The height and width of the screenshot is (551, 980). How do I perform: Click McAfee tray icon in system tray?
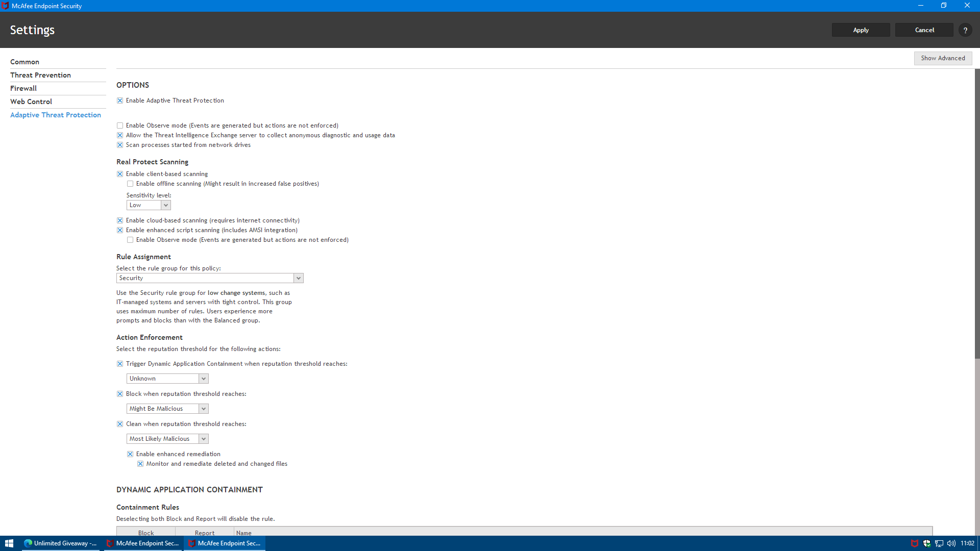coord(914,543)
